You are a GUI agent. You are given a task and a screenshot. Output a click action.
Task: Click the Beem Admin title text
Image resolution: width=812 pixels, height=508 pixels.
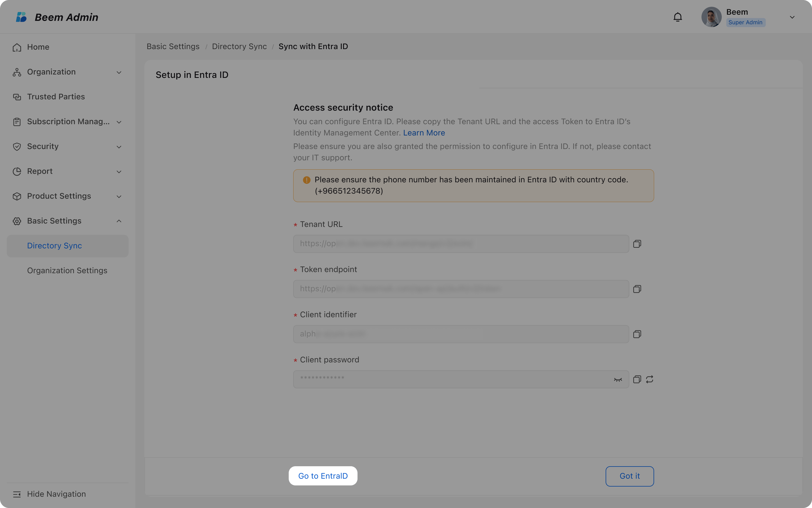(67, 17)
